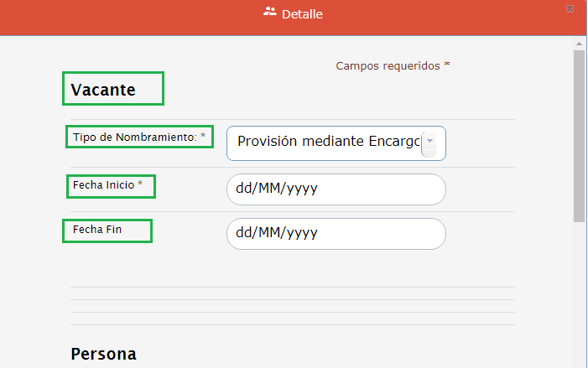
Task: Click the Campos requeridos notice
Action: [388, 65]
